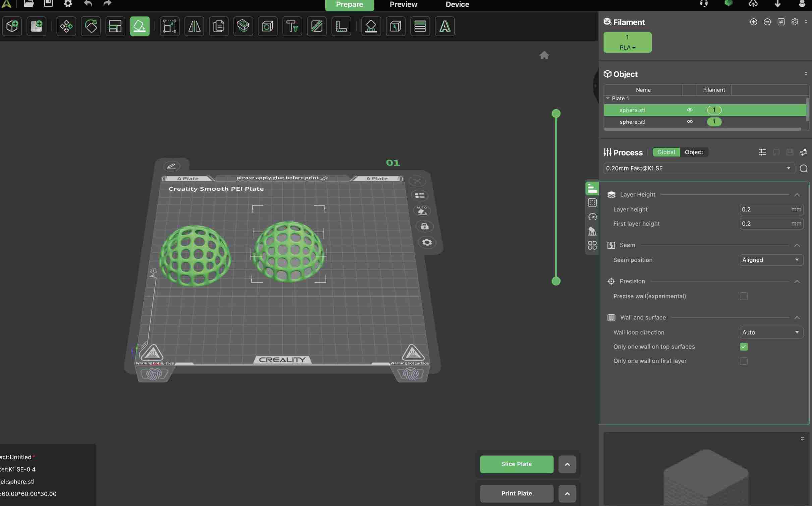Collapse the Precision section
Image resolution: width=812 pixels, height=506 pixels.
[x=797, y=282]
